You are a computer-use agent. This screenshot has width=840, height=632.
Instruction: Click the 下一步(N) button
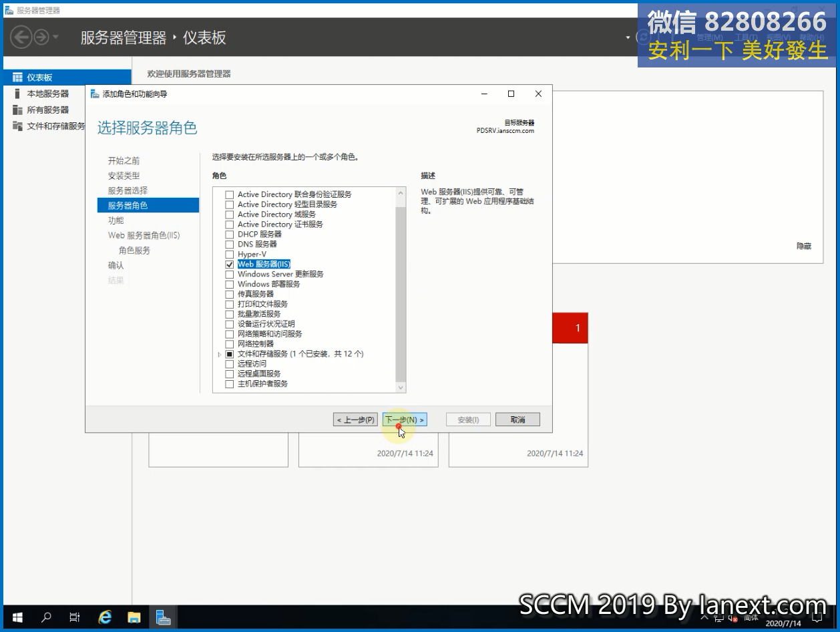point(405,420)
